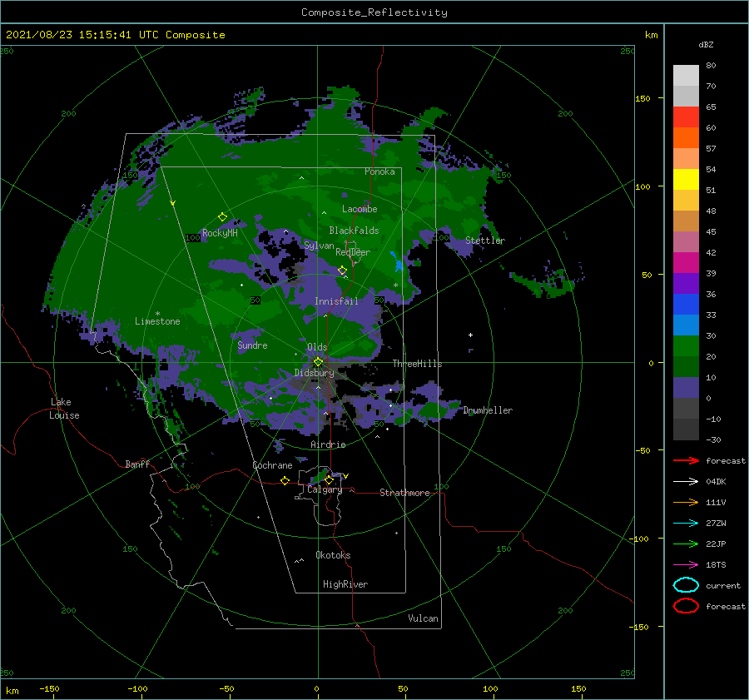Screen dimensions: 749x700
Task: Click the red forecast arrow in the legend
Action: (686, 460)
